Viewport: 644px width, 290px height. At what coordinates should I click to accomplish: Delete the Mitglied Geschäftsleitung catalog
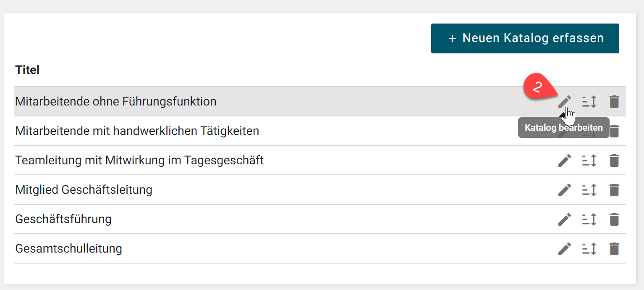(x=614, y=190)
